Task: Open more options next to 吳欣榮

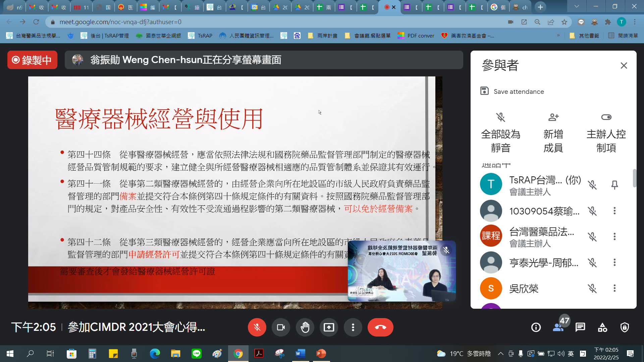Action: 614,288
